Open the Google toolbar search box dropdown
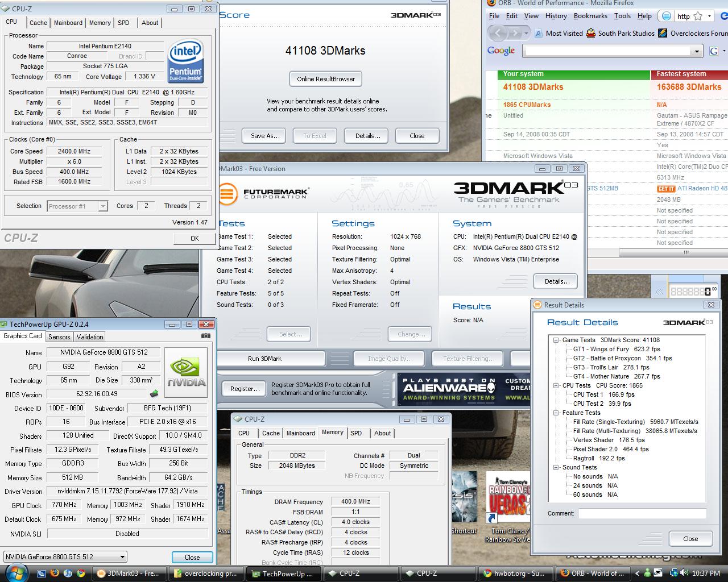The height and width of the screenshot is (582, 728). tap(697, 51)
